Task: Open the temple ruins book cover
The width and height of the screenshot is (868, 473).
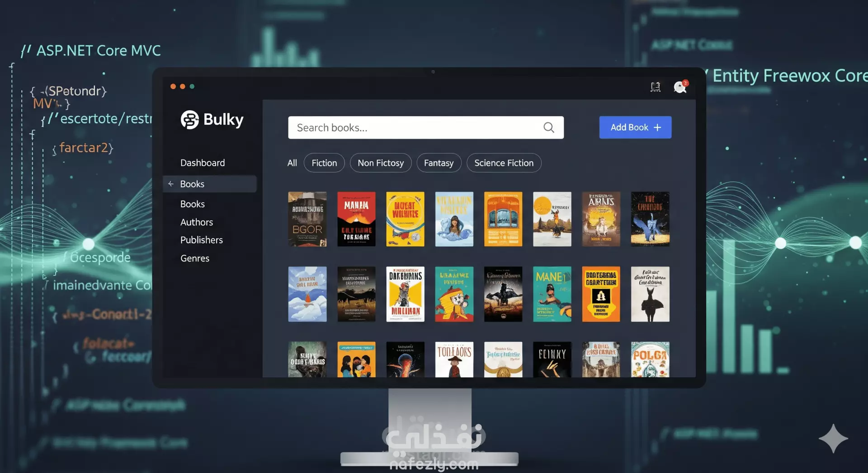Action: pos(601,360)
